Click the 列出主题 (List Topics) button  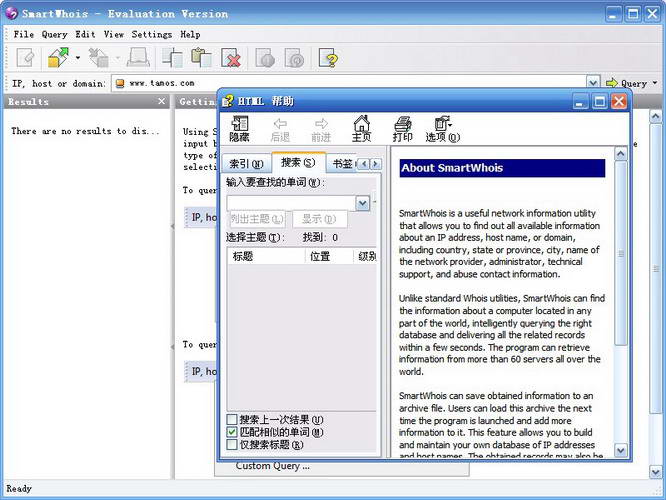click(257, 219)
